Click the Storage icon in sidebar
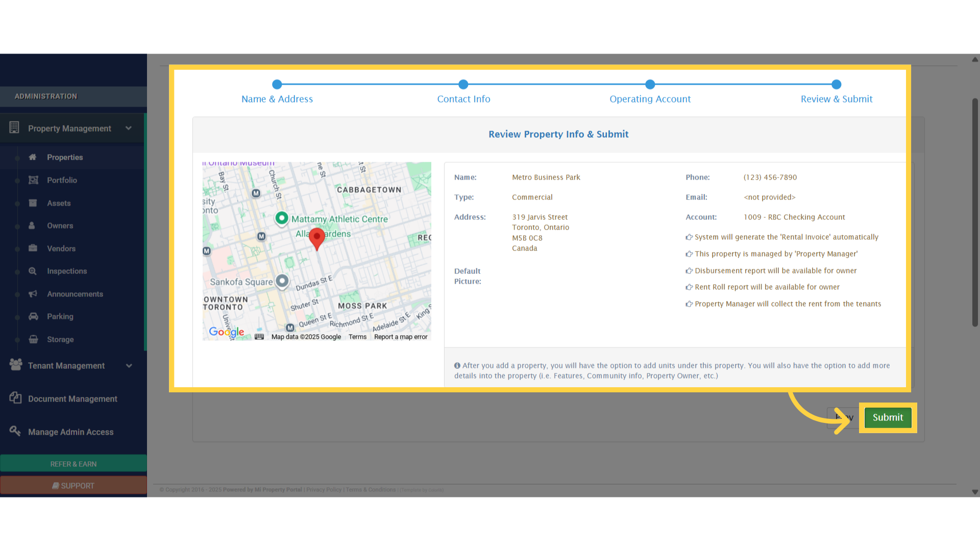 point(33,339)
